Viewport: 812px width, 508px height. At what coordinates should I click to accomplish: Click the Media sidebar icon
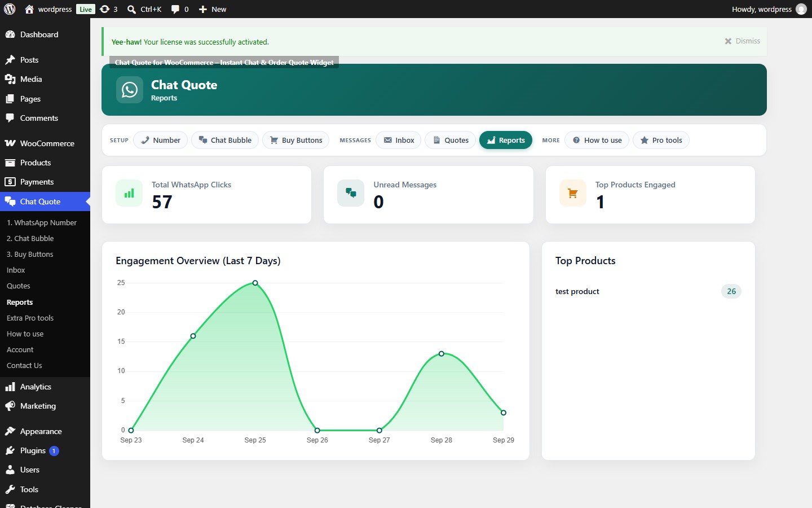(x=10, y=79)
